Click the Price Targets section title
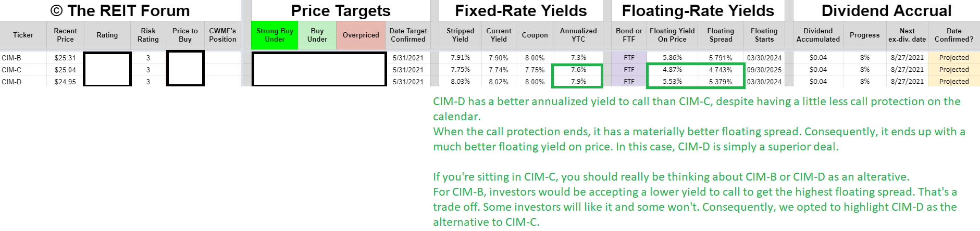Image resolution: width=980 pixels, height=231 pixels. pyautogui.click(x=341, y=10)
